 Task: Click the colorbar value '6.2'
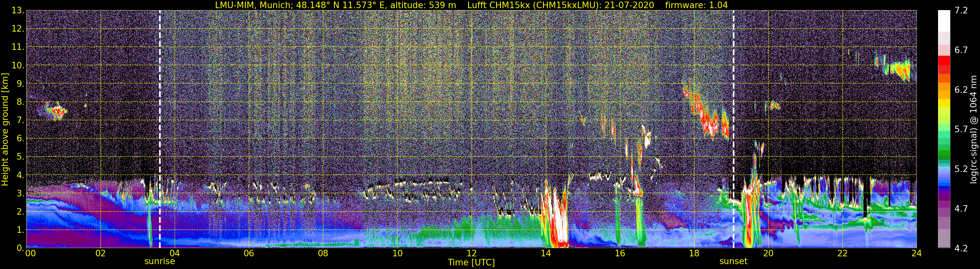[x=961, y=90]
